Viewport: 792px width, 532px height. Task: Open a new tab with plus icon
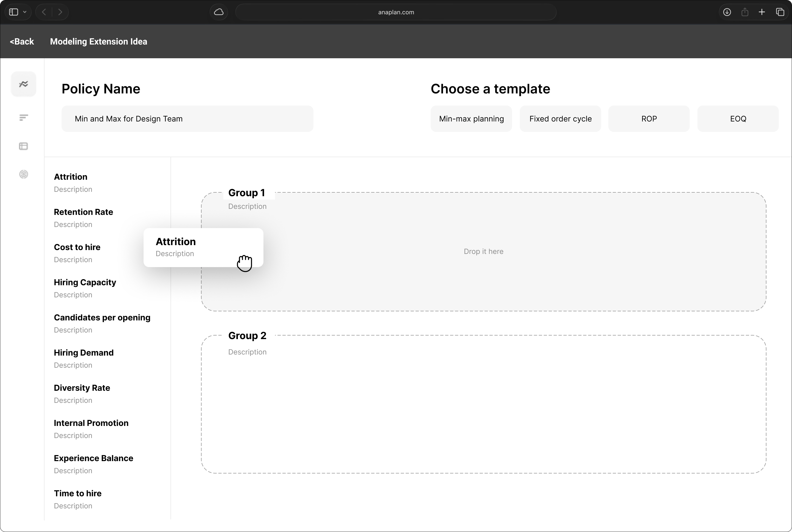[x=762, y=12]
